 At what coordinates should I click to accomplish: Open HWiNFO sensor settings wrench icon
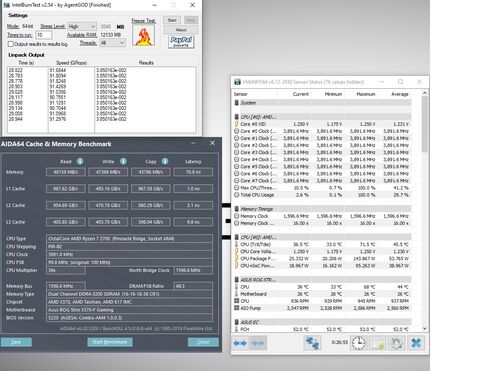tap(397, 343)
